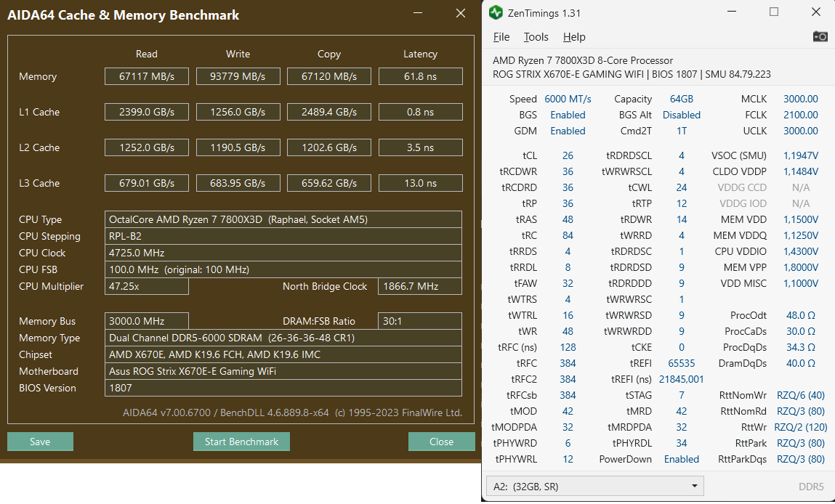Click the L3 Cache Read 679.01 GB/s value

(147, 183)
